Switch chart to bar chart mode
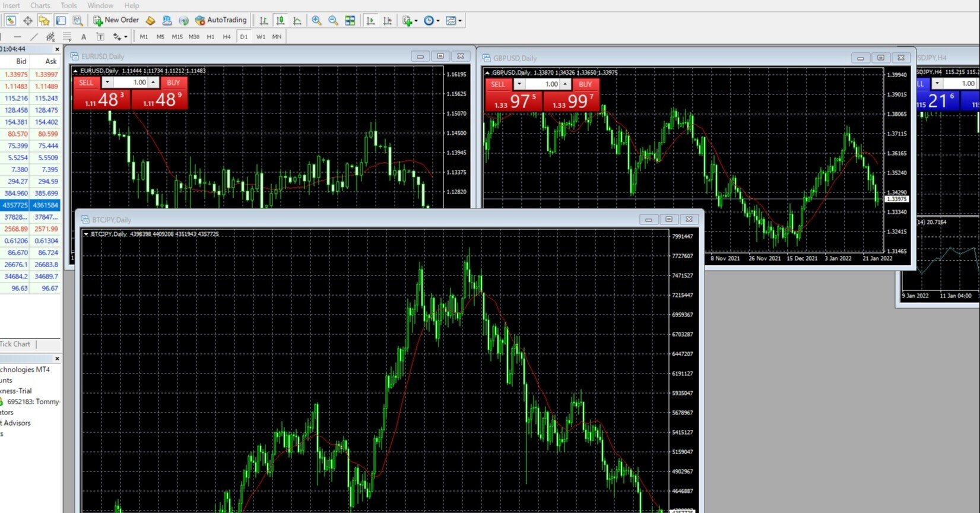The image size is (980, 513). pos(264,21)
